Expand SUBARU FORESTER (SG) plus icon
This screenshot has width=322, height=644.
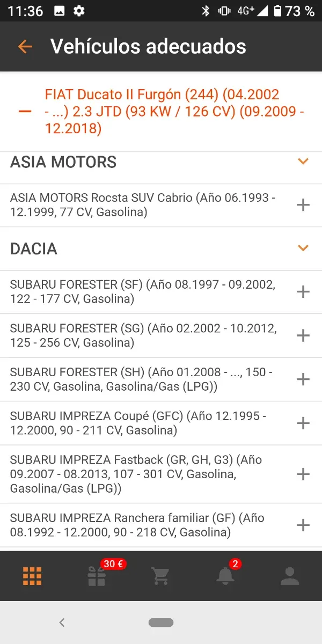tap(303, 335)
